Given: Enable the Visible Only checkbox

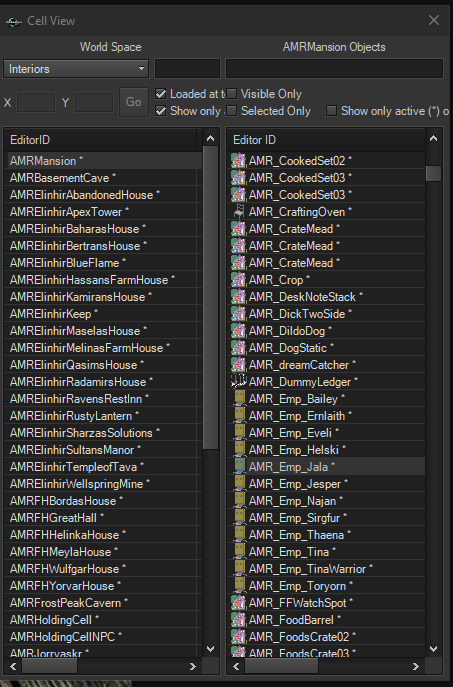Looking at the screenshot, I should (x=231, y=94).
